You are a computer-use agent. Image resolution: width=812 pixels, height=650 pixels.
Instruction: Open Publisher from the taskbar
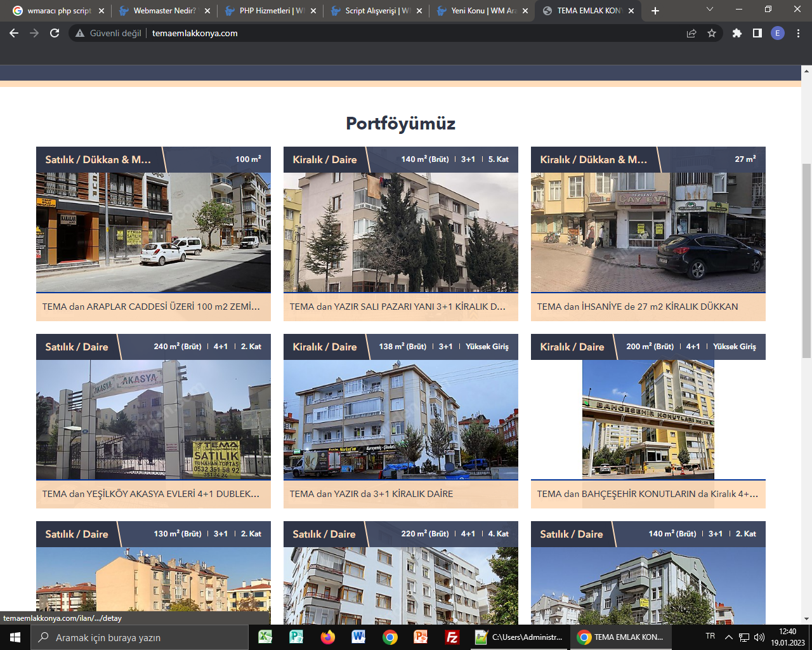(x=296, y=637)
